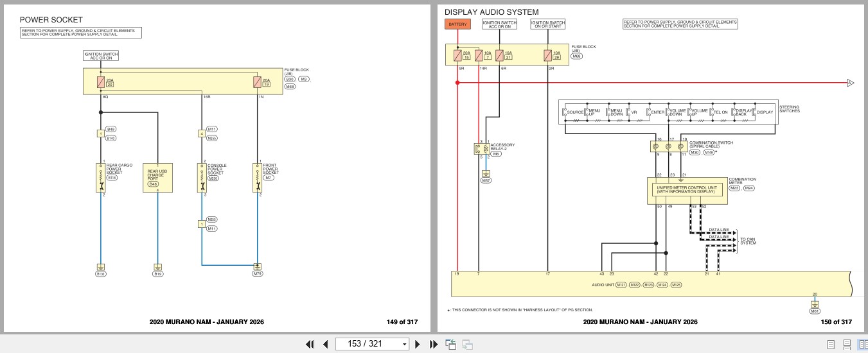The image size is (868, 353).
Task: Click the UNIFIED METER CONTROL UNIT box
Action: click(x=687, y=190)
